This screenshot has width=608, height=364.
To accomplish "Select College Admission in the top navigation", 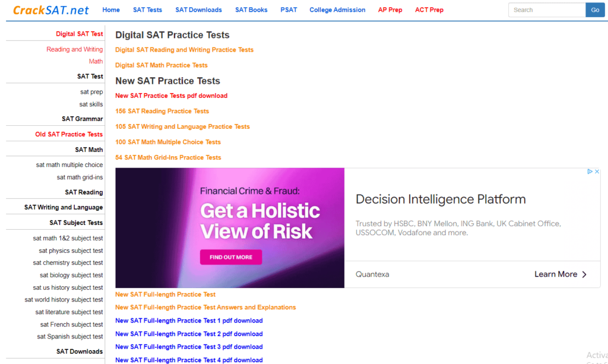I will coord(337,10).
